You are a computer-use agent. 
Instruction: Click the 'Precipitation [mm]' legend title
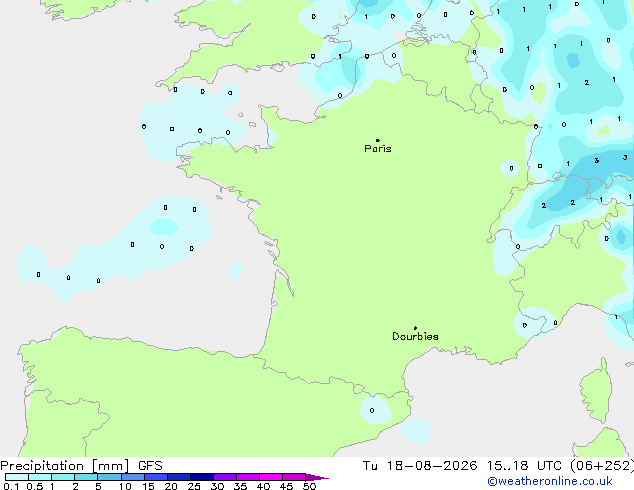pos(64,466)
